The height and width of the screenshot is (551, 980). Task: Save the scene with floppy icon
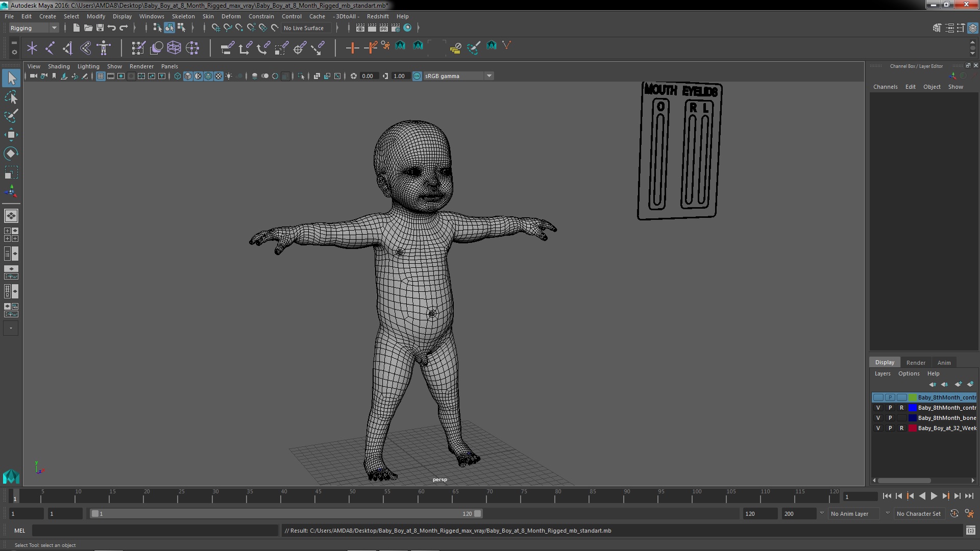[x=100, y=28]
